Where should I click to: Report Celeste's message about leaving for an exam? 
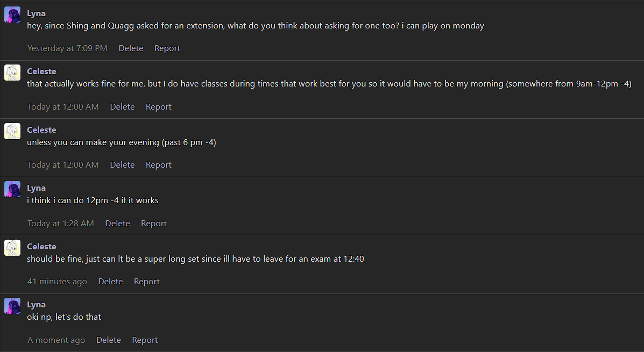coord(146,282)
